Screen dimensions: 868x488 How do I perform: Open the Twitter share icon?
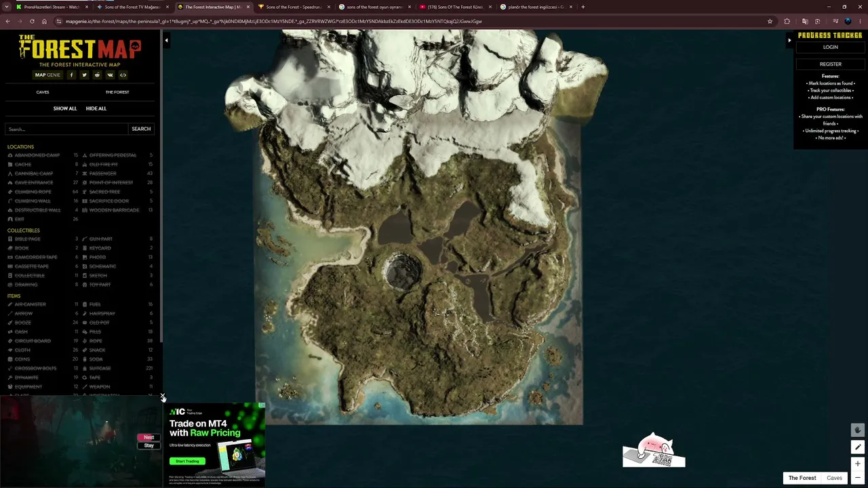[84, 75]
